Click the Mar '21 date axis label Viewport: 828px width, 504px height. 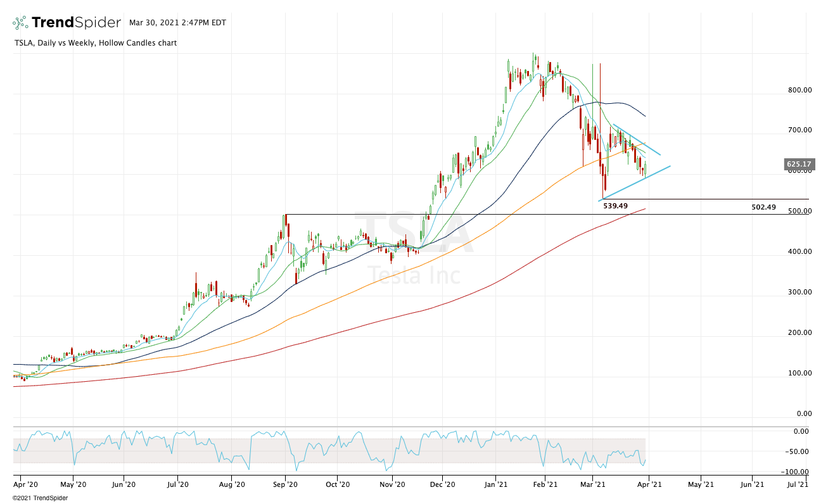[593, 485]
